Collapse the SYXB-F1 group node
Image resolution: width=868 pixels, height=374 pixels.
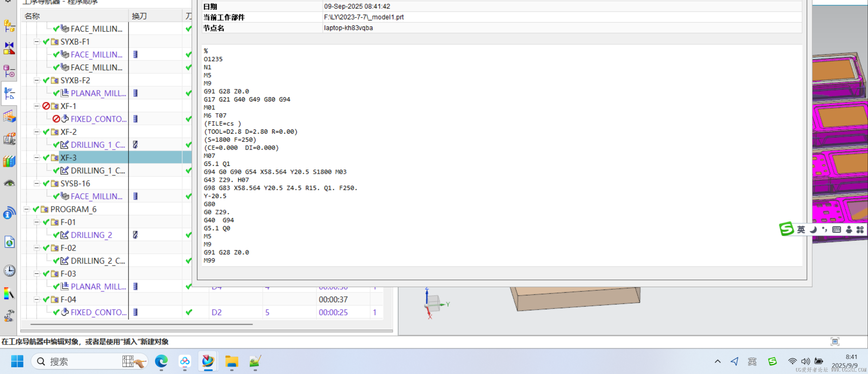pyautogui.click(x=37, y=42)
